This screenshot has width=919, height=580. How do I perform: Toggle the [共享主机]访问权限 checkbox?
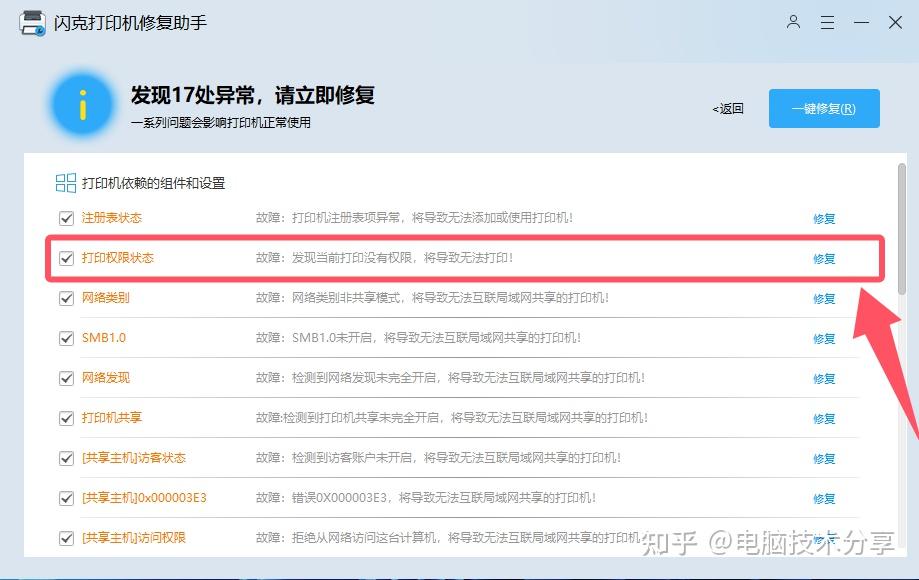pyautogui.click(x=66, y=538)
